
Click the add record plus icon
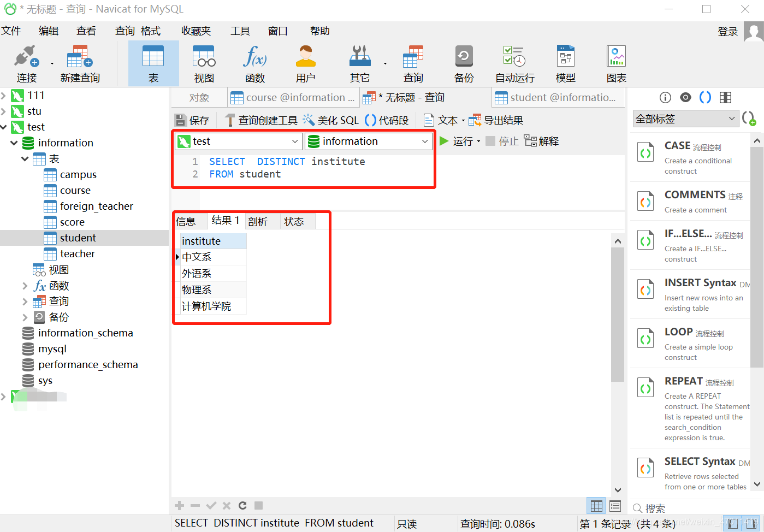coord(179,506)
